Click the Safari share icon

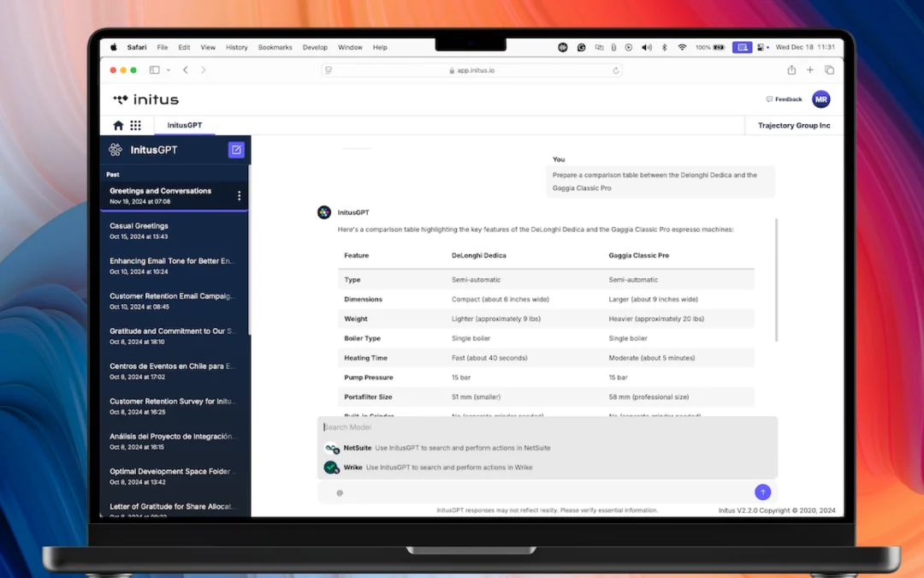[x=791, y=69]
